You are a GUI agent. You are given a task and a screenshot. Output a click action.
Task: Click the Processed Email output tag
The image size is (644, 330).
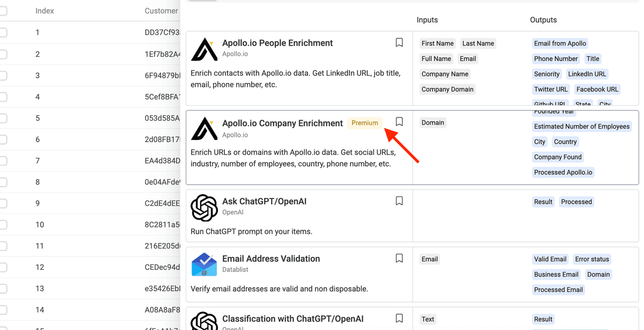[x=558, y=290]
